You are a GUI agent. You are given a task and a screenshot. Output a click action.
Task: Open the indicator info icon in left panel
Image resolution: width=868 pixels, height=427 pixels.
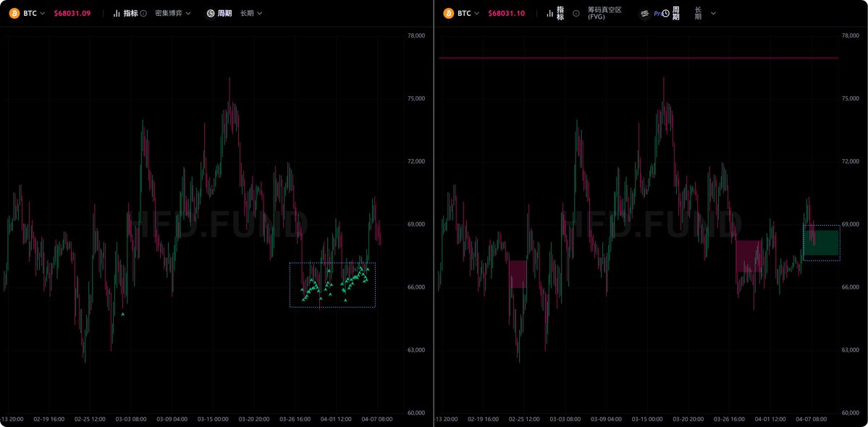pyautogui.click(x=144, y=13)
